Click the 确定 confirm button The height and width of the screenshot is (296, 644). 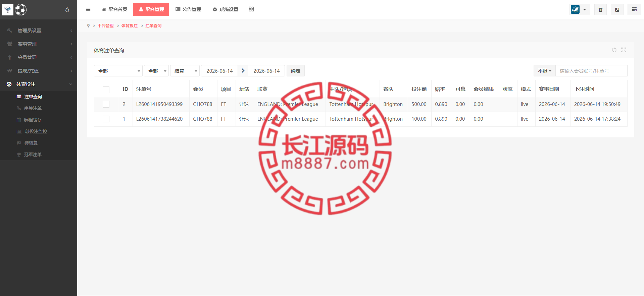coord(296,71)
